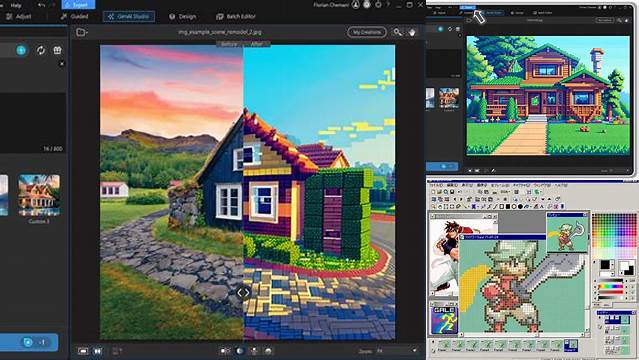Click My Creations in the small editor window

click(x=604, y=20)
